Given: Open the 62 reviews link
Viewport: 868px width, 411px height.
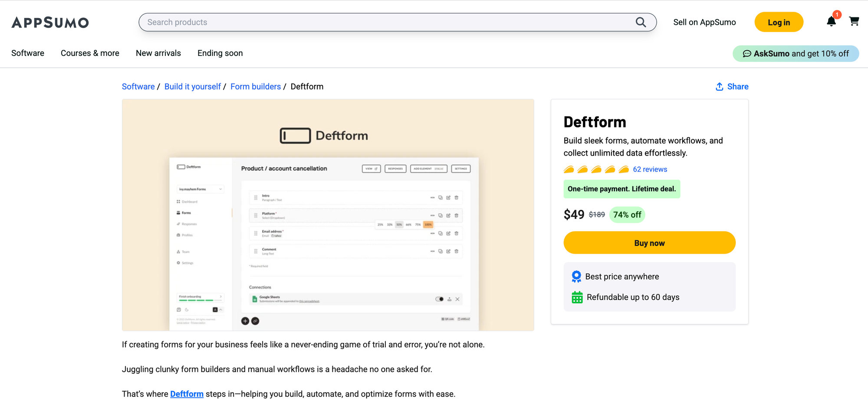Looking at the screenshot, I should point(650,170).
